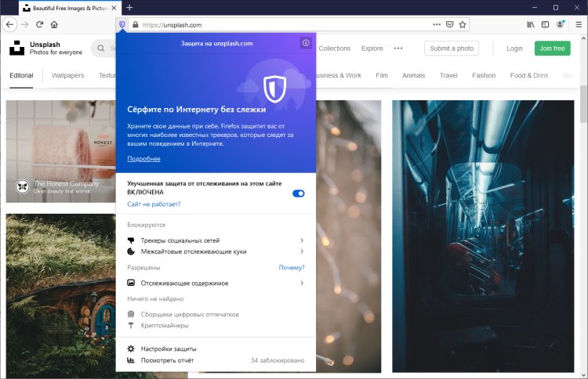
Task: Click the 34 заблокировано count text
Action: pos(278,360)
